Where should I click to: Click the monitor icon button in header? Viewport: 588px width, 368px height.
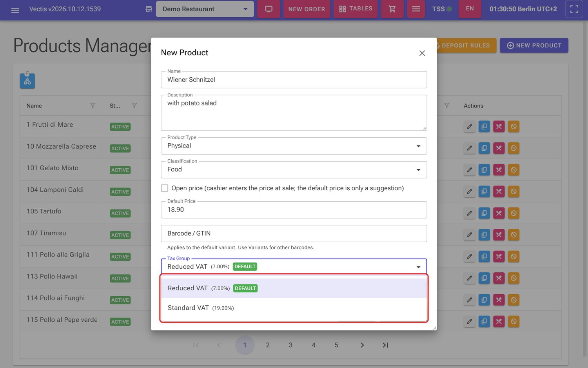pos(269,9)
